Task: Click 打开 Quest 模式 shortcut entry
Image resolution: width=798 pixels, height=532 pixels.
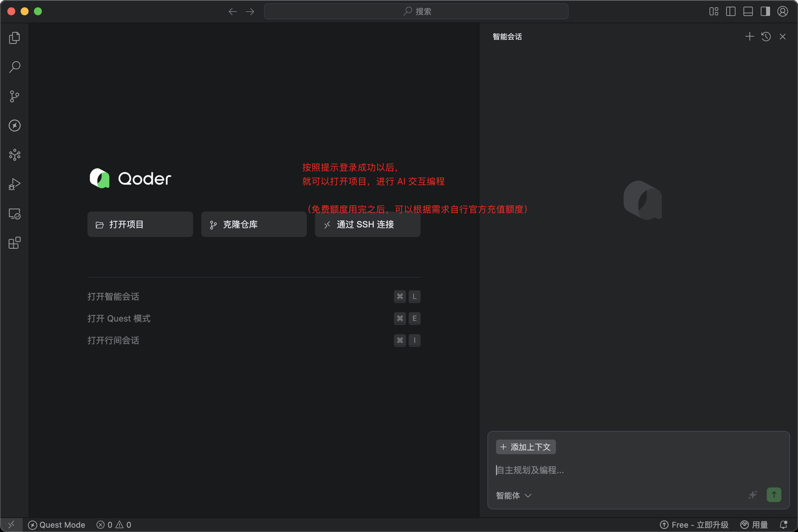Action: click(x=119, y=319)
